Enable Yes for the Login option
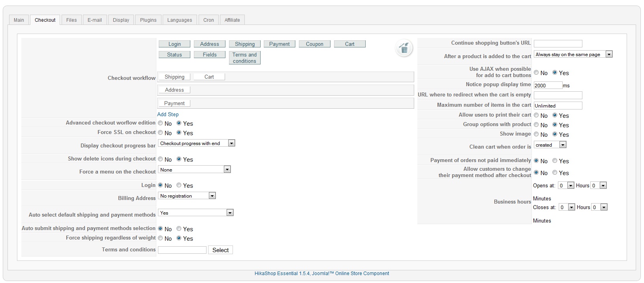This screenshot has width=644, height=283. click(179, 185)
